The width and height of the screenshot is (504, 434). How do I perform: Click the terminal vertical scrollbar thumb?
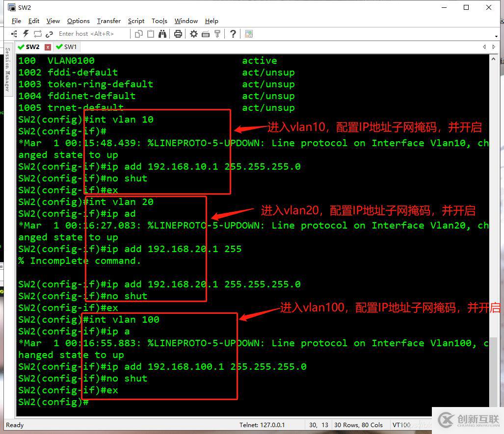[493, 371]
